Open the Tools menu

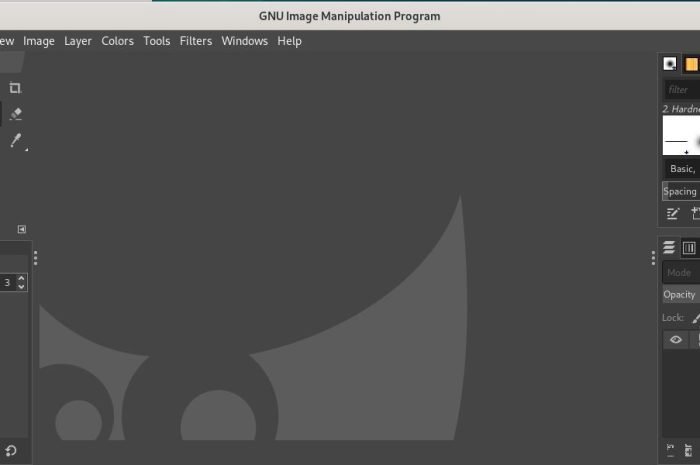pos(157,41)
